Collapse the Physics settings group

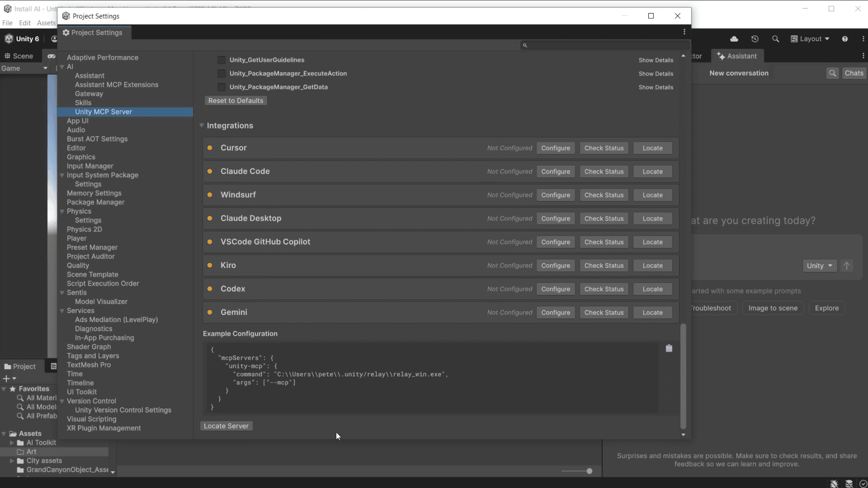click(62, 211)
